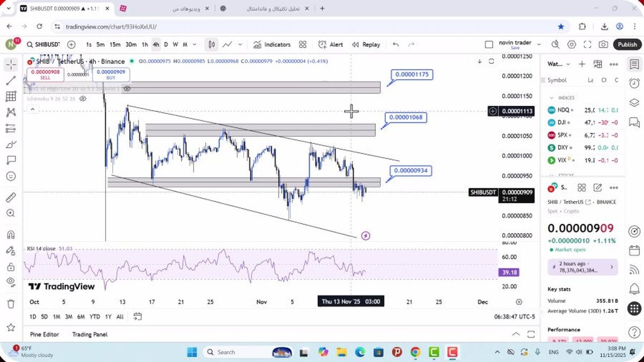Select the trend line drawing tool
Screen dimensions: 644x362
(x=11, y=81)
